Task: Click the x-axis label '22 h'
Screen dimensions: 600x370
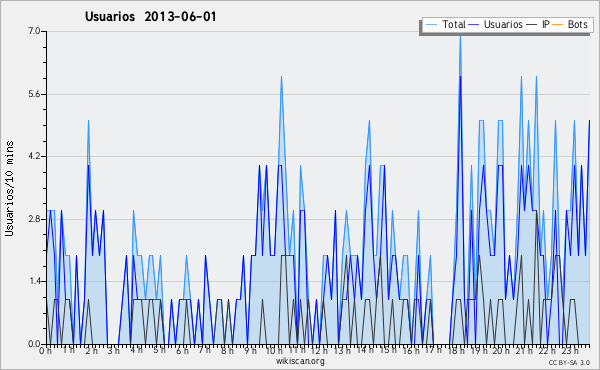Action: tap(546, 350)
